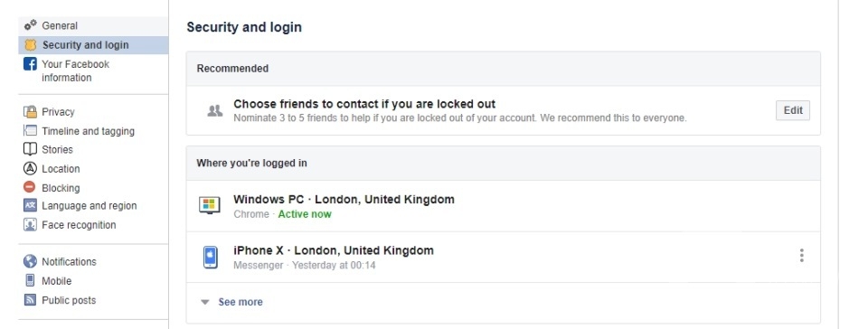Open Language and region icon
The height and width of the screenshot is (329, 868).
pyautogui.click(x=30, y=206)
